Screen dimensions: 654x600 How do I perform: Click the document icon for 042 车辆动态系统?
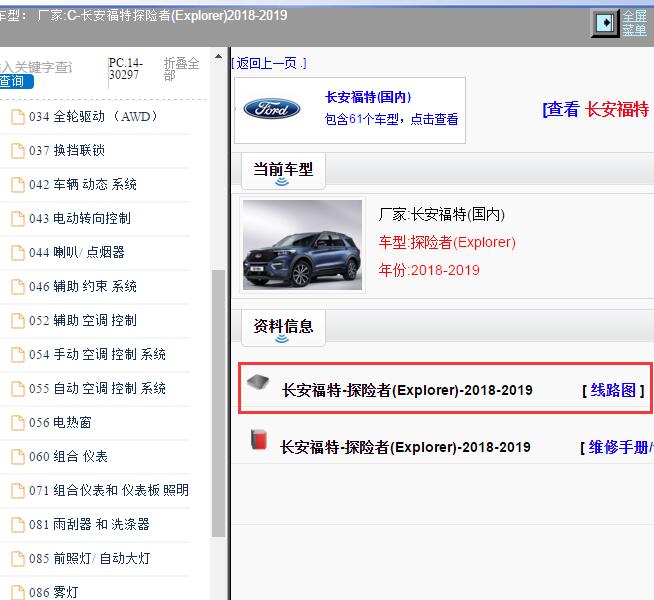pyautogui.click(x=18, y=185)
